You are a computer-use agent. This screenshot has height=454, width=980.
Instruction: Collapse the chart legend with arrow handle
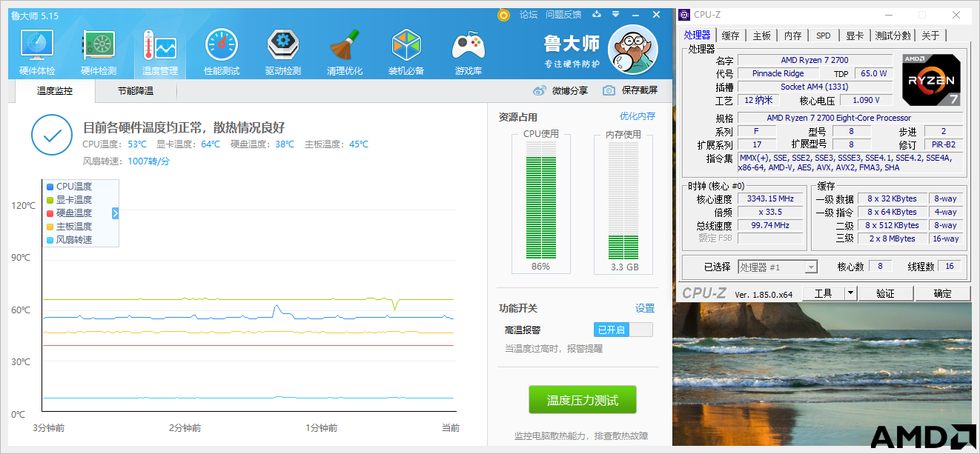tap(116, 213)
